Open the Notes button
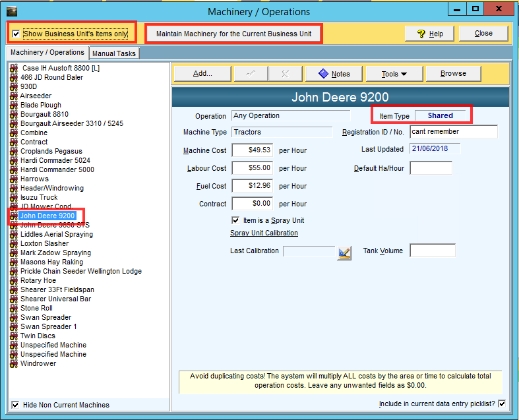The width and height of the screenshot is (519, 420). [x=334, y=74]
